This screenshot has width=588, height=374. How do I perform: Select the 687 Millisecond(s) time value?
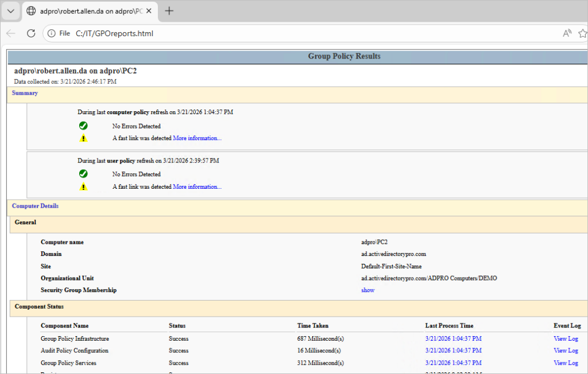320,339
